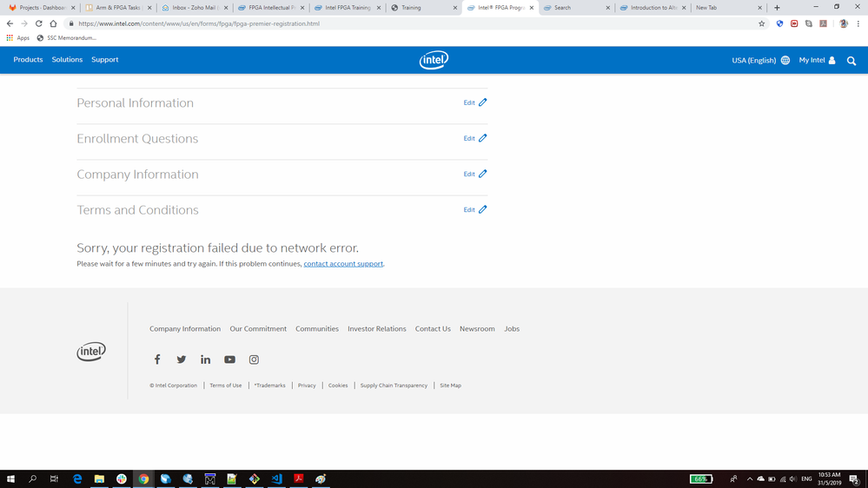Open the Windows Start menu
The width and height of the screenshot is (868, 488).
(10, 479)
